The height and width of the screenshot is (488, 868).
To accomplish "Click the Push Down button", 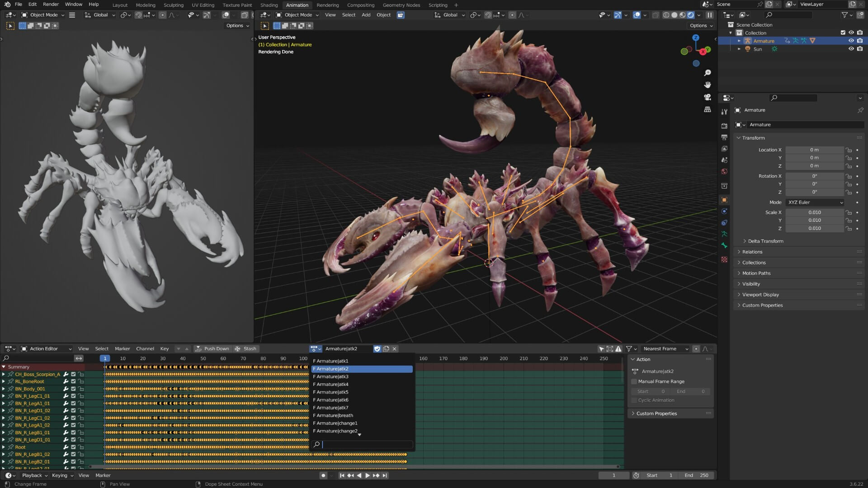I will click(212, 349).
